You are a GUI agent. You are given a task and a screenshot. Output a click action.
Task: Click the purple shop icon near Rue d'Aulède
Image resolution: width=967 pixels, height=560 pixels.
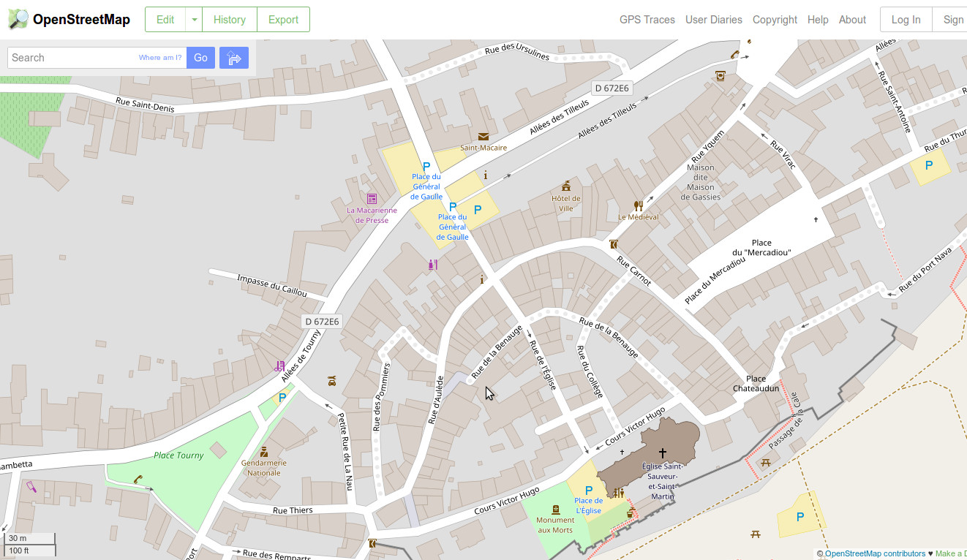432,265
